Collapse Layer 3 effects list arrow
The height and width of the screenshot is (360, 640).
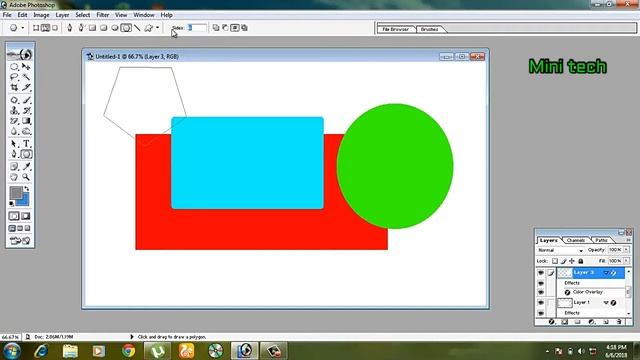(606, 273)
